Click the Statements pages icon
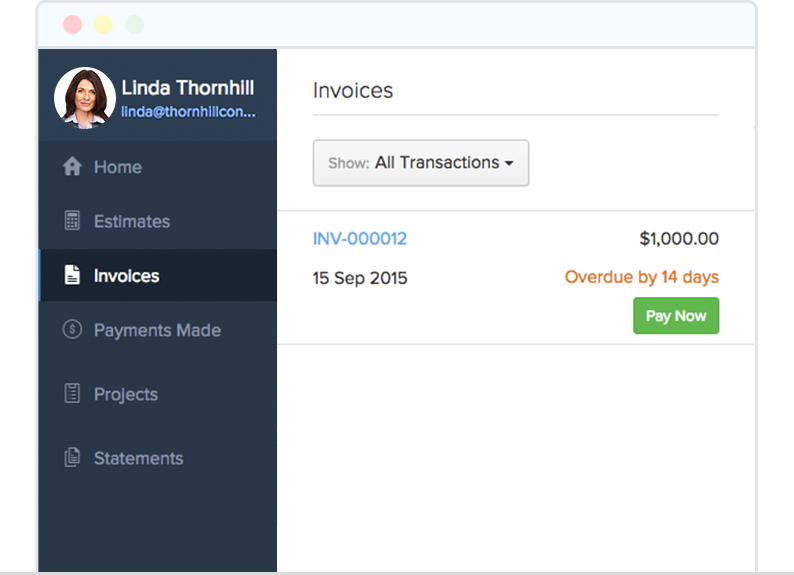794x575 pixels. tap(72, 458)
